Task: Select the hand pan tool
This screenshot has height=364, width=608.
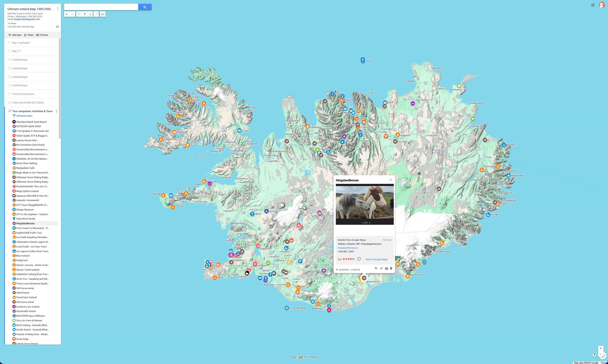Action: point(79,14)
